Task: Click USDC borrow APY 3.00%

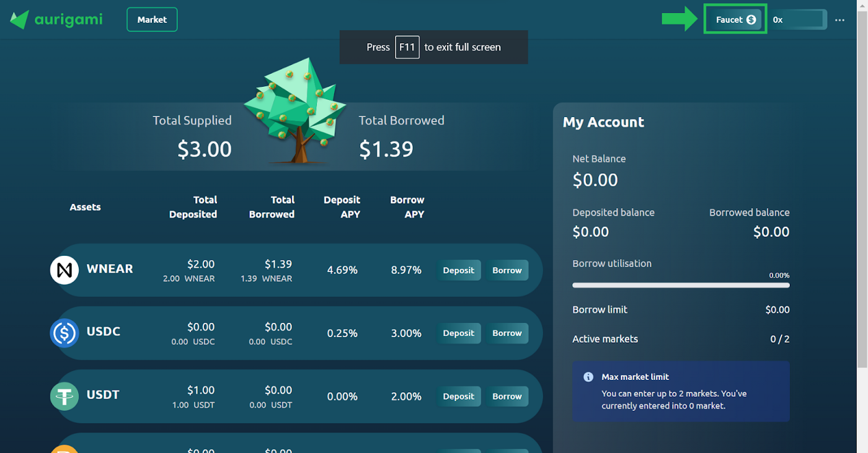Action: point(406,333)
